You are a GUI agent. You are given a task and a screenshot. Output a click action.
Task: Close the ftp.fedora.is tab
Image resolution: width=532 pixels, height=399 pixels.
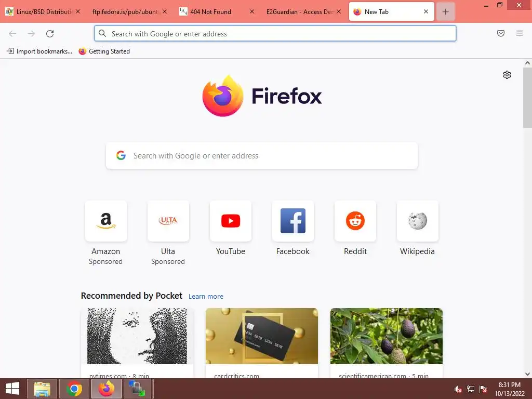coord(165,11)
